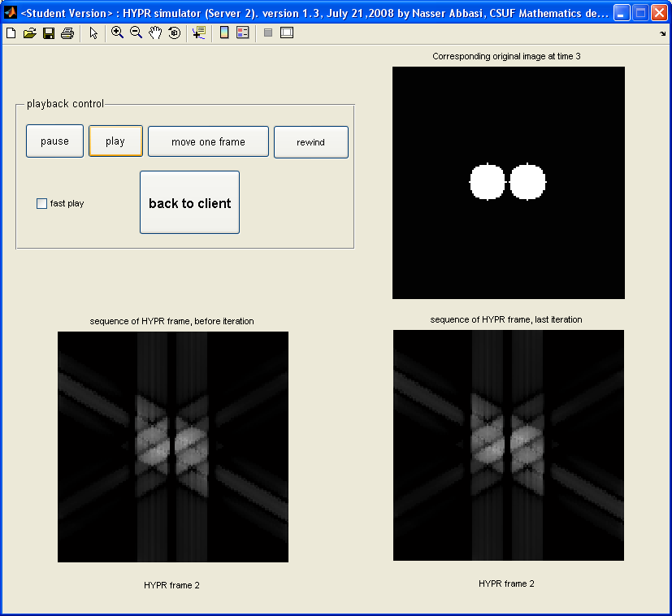Insert a colorbar from the toolbar
The width and height of the screenshot is (672, 616).
tap(224, 33)
